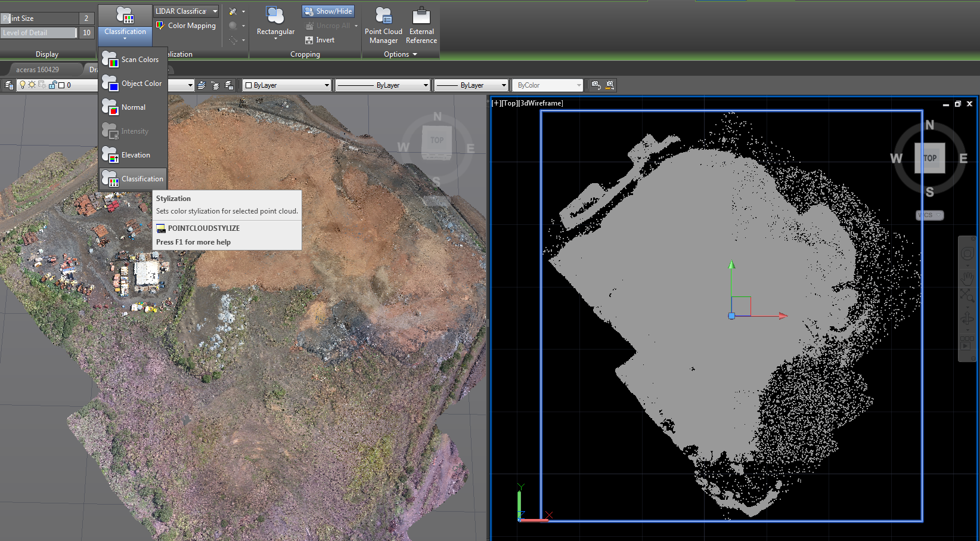Screen dimensions: 980x541
Task: Click the Color Mapping icon
Action: [159, 25]
